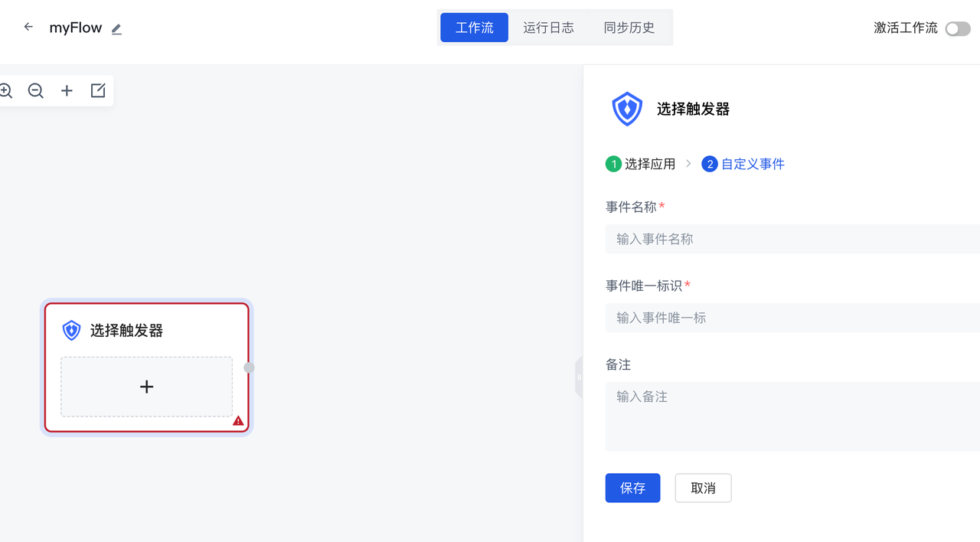Image resolution: width=980 pixels, height=542 pixels.
Task: Click the edit note icon in canvas toolbar
Action: tap(98, 91)
